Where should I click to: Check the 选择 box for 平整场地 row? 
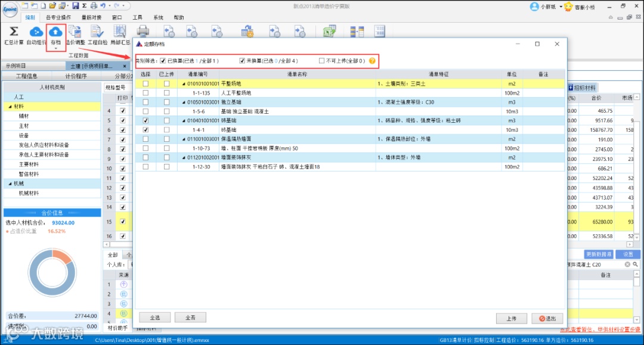[x=145, y=83]
